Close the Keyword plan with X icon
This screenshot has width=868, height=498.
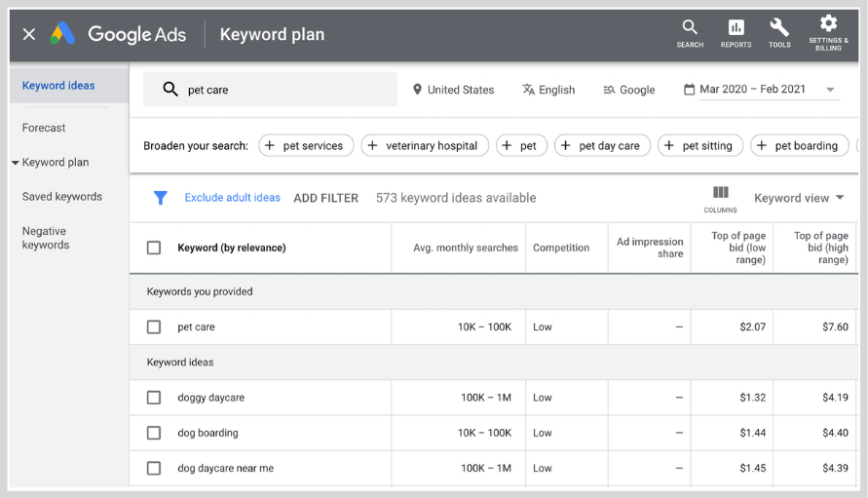(x=29, y=34)
